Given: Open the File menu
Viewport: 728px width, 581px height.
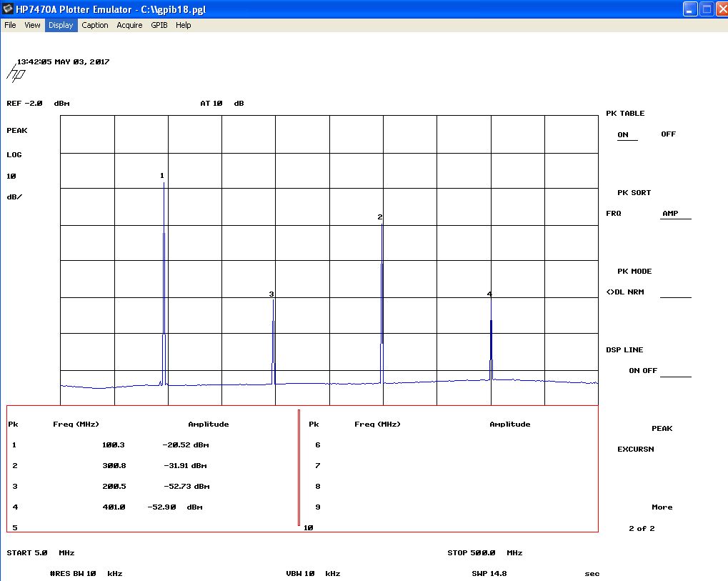Looking at the screenshot, I should tap(10, 25).
